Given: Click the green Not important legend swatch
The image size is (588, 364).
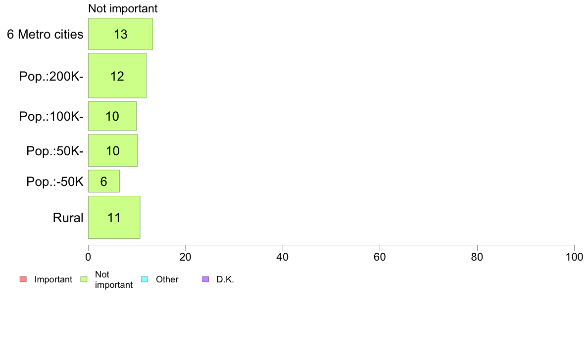Looking at the screenshot, I should pos(84,279).
